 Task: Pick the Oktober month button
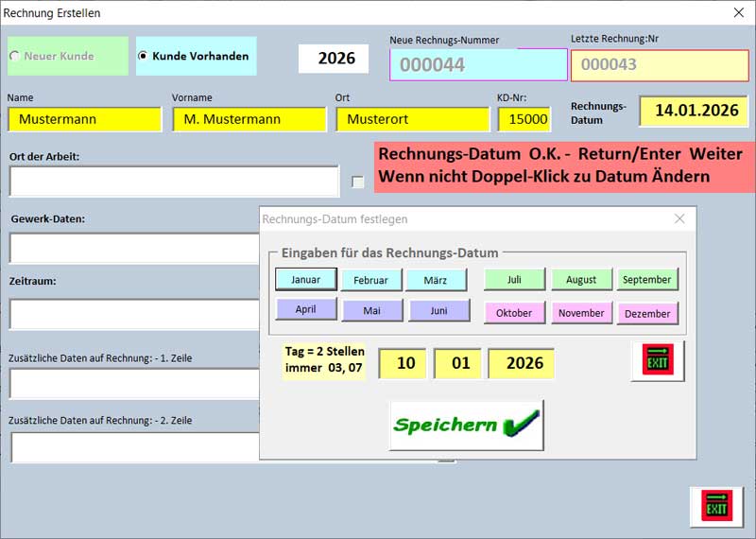(x=514, y=313)
